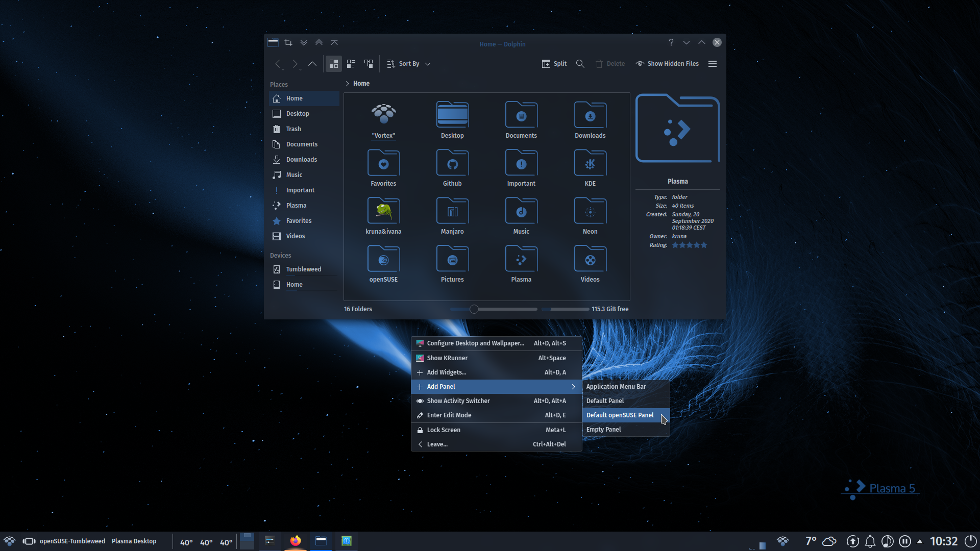Image resolution: width=980 pixels, height=551 pixels.
Task: Click the virtual desktop pager
Action: click(x=247, y=541)
